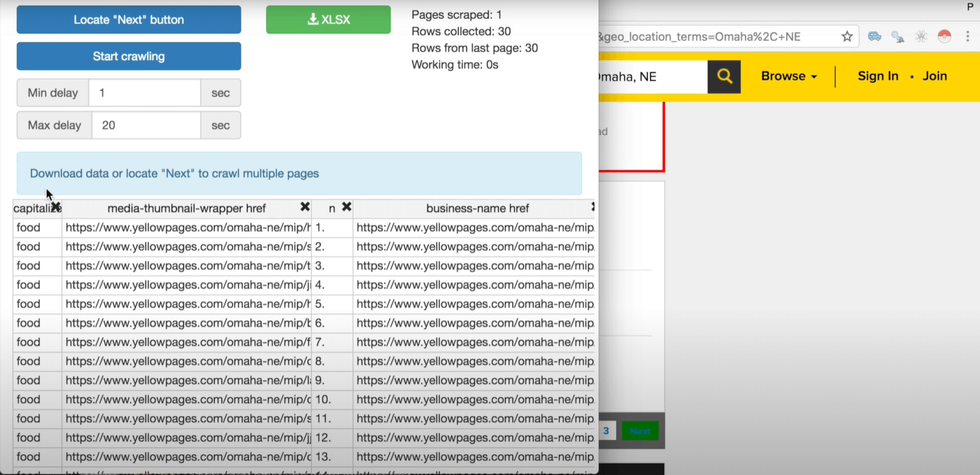This screenshot has width=980, height=475.
Task: Open the Browse dropdown menu
Action: click(789, 76)
